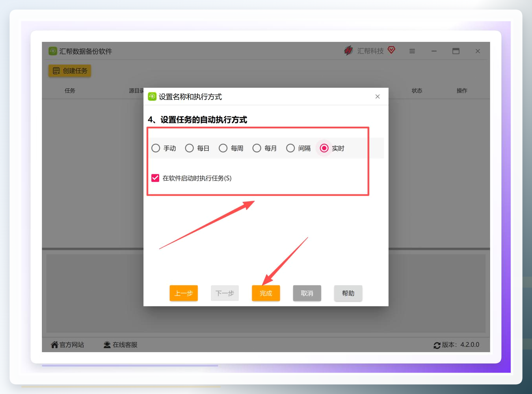
Task: Click the 汇帮科技 brand logo icon
Action: [x=348, y=50]
